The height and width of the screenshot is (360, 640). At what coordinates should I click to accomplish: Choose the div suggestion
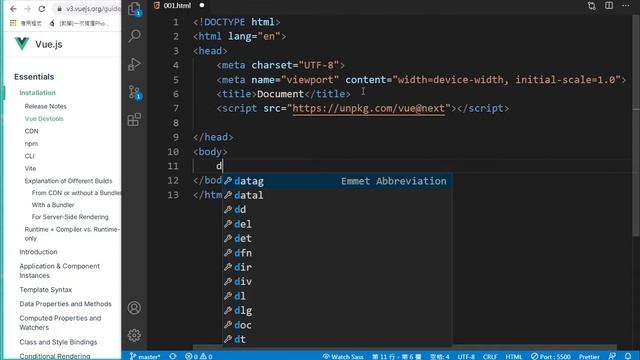pos(337,281)
